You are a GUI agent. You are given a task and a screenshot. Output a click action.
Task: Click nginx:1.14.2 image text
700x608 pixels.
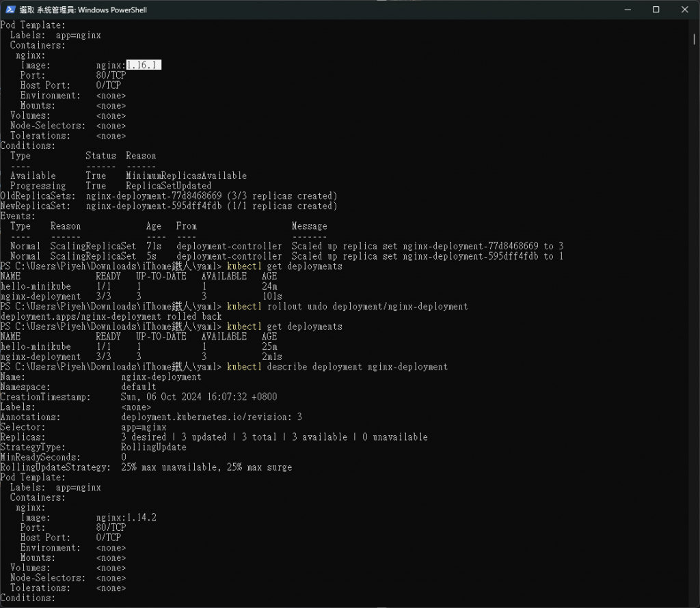click(126, 517)
